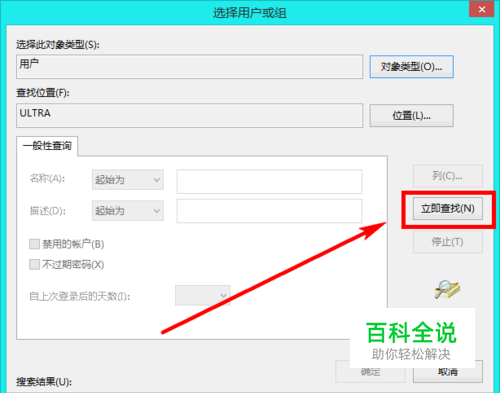Viewport: 500px width, 393px height.
Task: Click the 停止(T) stop button
Action: tap(448, 242)
